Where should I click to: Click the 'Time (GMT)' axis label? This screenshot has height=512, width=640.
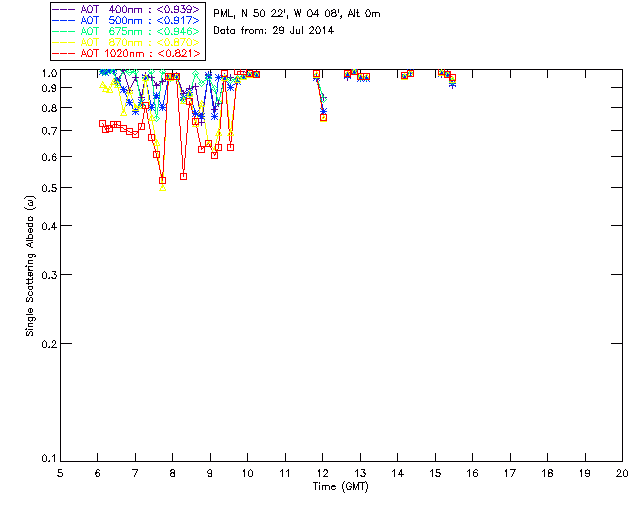click(x=340, y=487)
